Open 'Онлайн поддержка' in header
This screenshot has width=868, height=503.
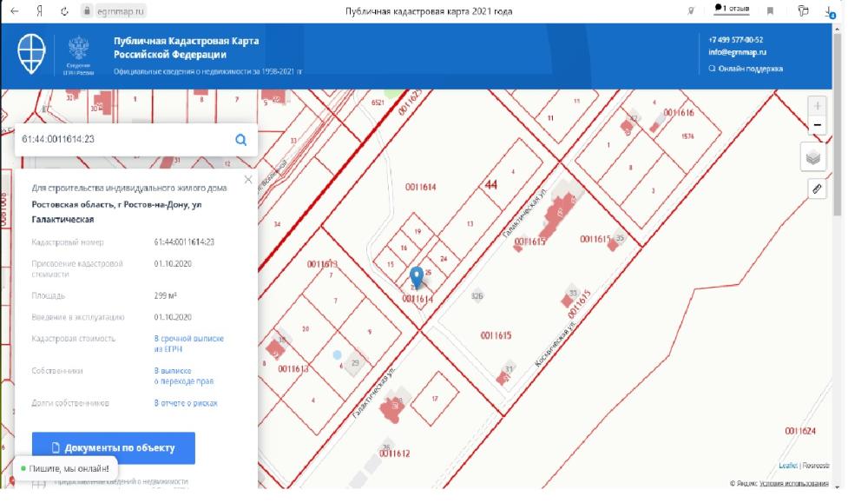click(x=749, y=69)
